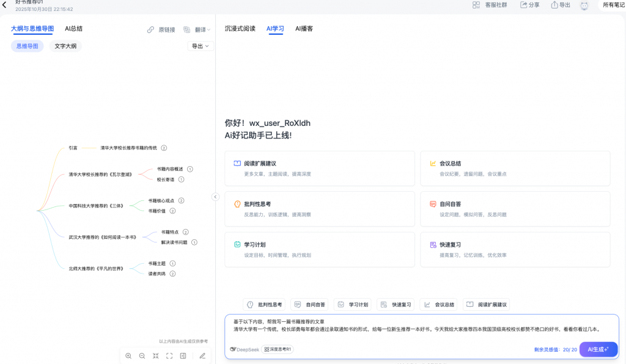626x364 pixels.
Task: Fit the mind map to the screen
Action: click(155, 355)
